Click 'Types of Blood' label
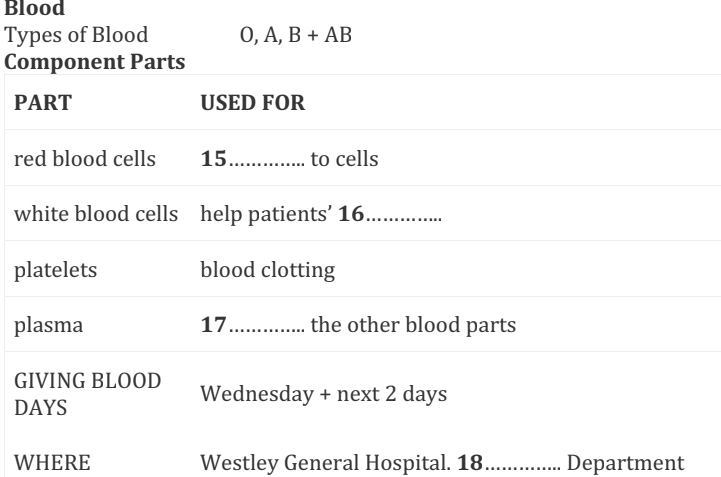 click(x=76, y=35)
